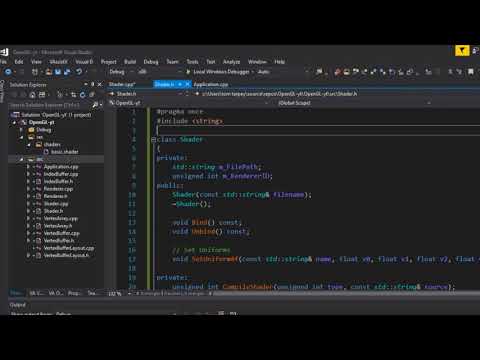The height and width of the screenshot is (360, 480).
Task: Open the Project menu
Action: (x=109, y=62)
